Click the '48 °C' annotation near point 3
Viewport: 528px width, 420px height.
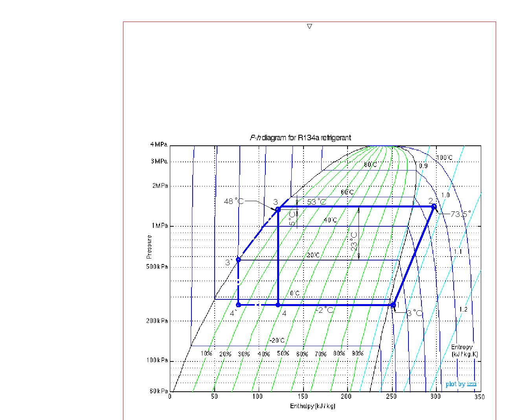(234, 201)
